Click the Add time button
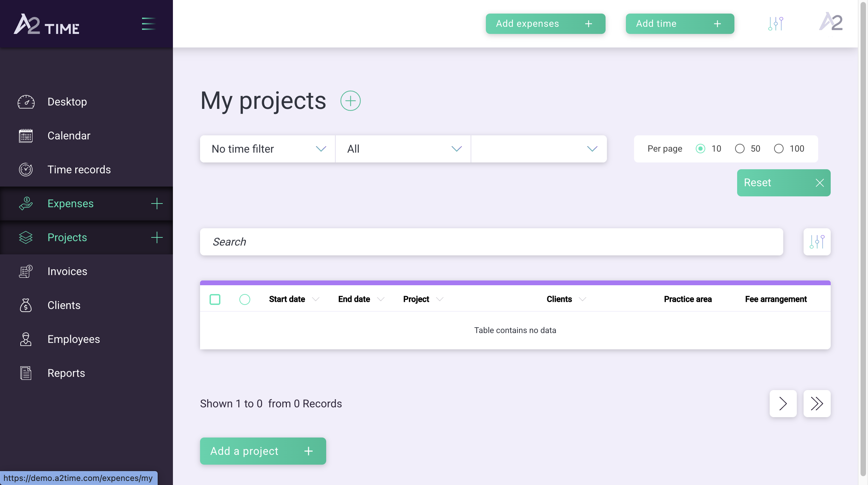This screenshot has height=485, width=868. click(680, 24)
